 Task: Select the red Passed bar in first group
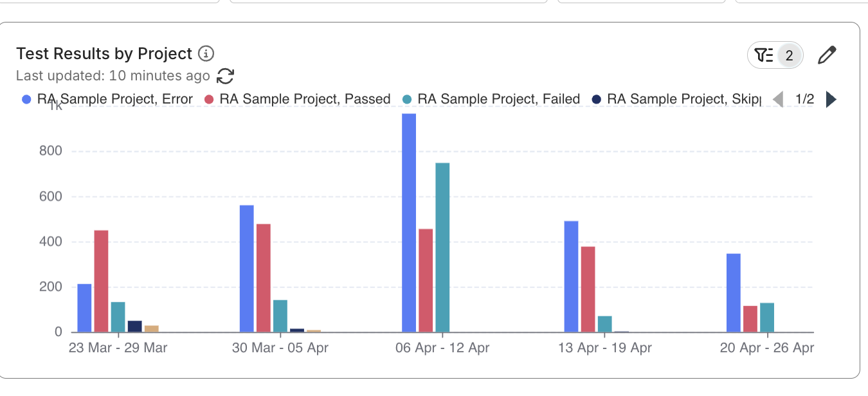tap(100, 280)
